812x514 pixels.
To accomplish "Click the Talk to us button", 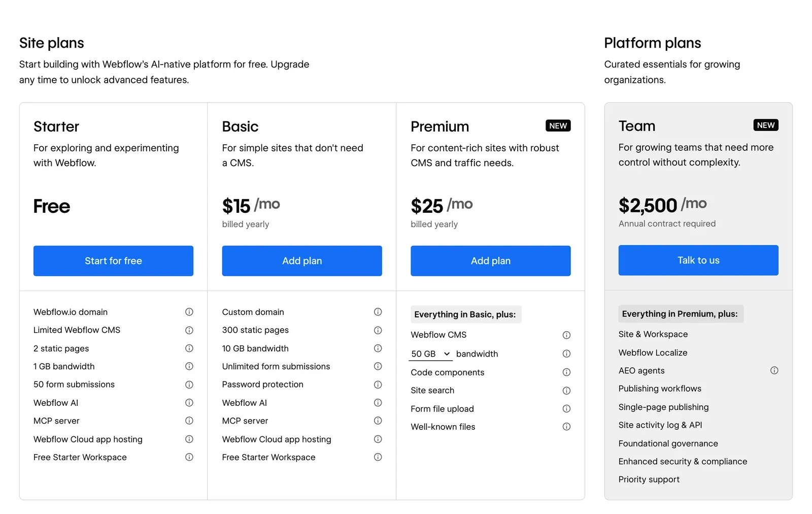I will 698,261.
